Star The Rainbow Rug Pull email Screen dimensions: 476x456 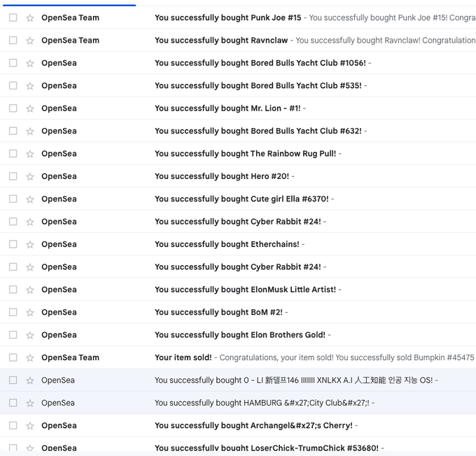tap(29, 154)
